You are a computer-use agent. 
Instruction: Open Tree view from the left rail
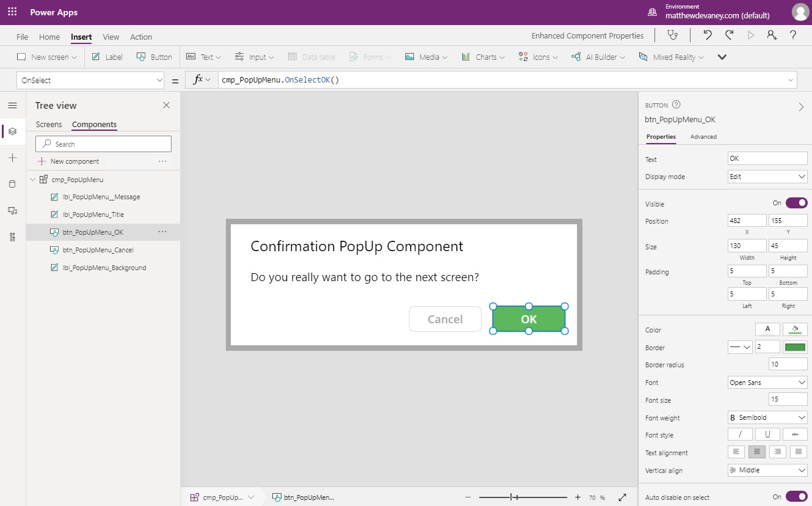(12, 131)
